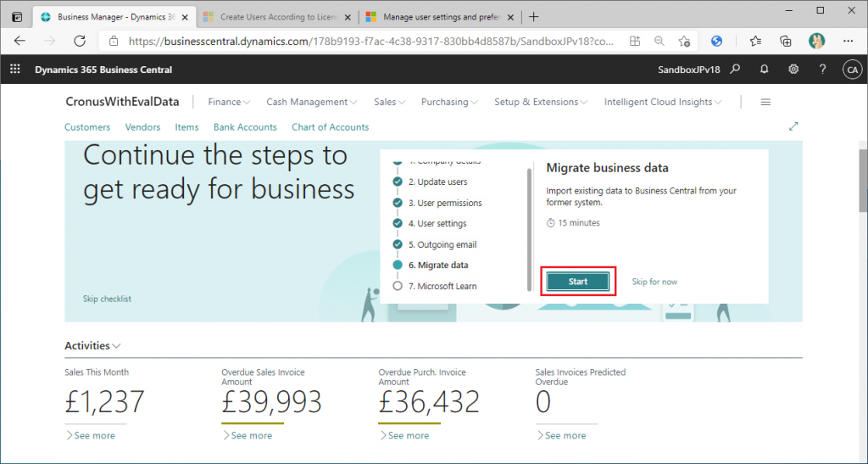
Task: Open browser favorites list icon
Action: click(755, 41)
